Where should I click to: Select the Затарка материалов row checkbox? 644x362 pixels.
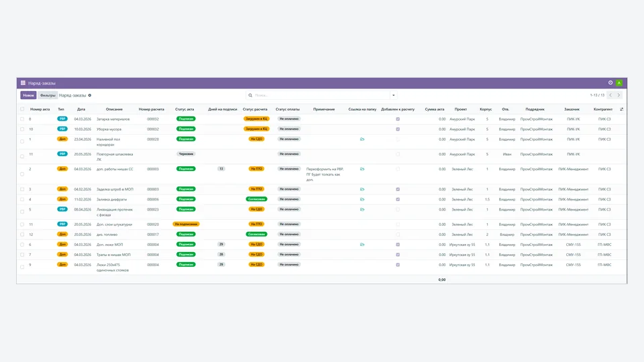pyautogui.click(x=22, y=119)
